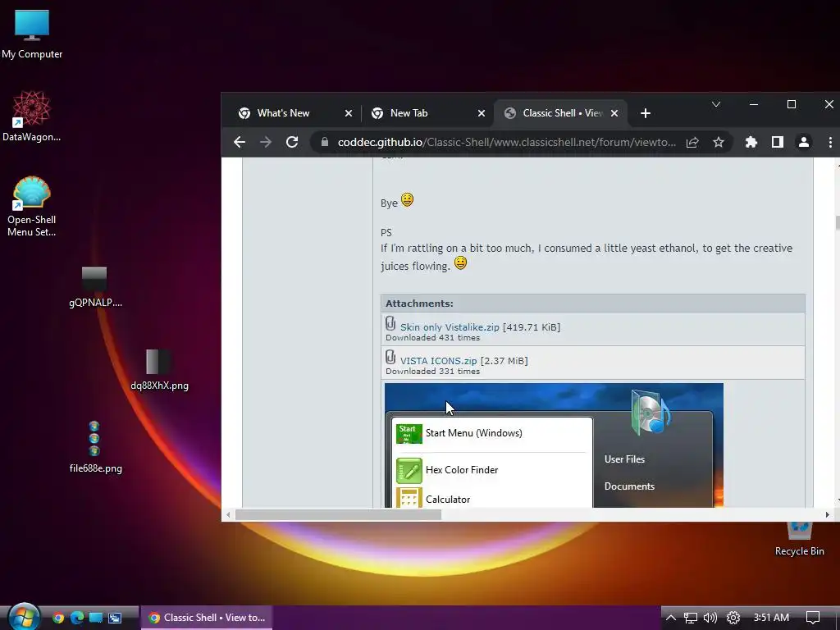The width and height of the screenshot is (840, 630).
Task: Open a new Chrome tab
Action: (646, 113)
